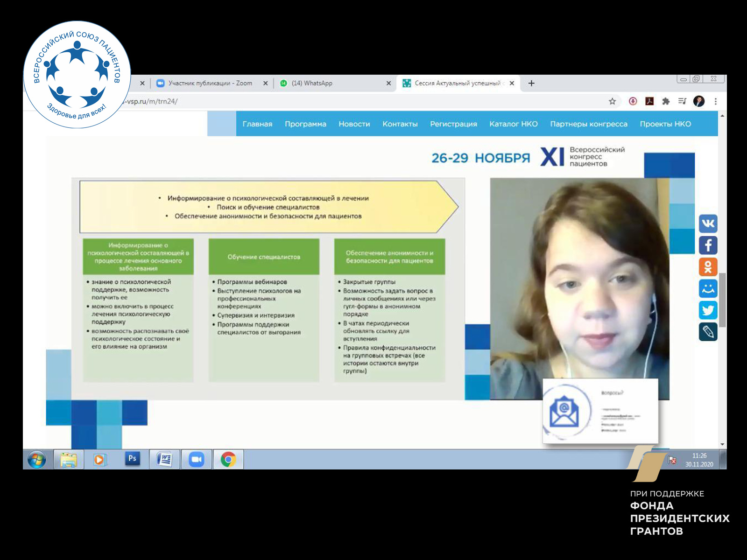The width and height of the screenshot is (747, 560).
Task: Open the Регистрация link
Action: click(x=453, y=124)
